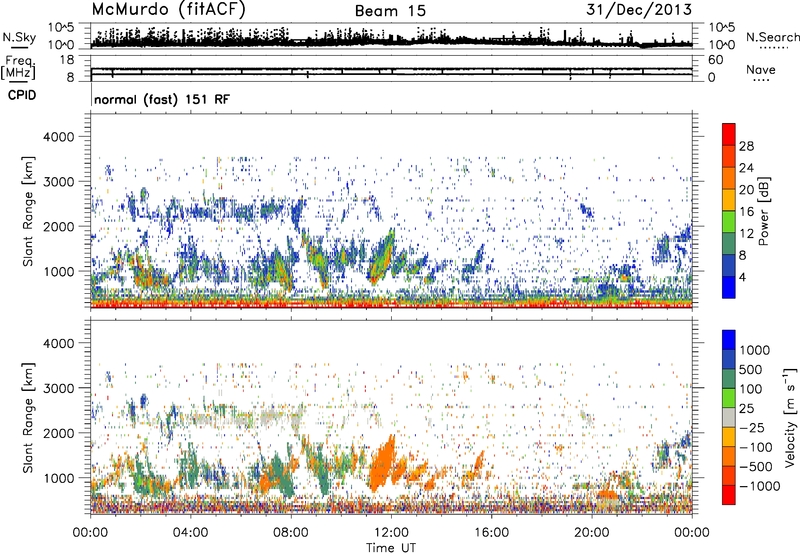Pick the yellow-orange segment of Power colorbar

click(x=729, y=200)
